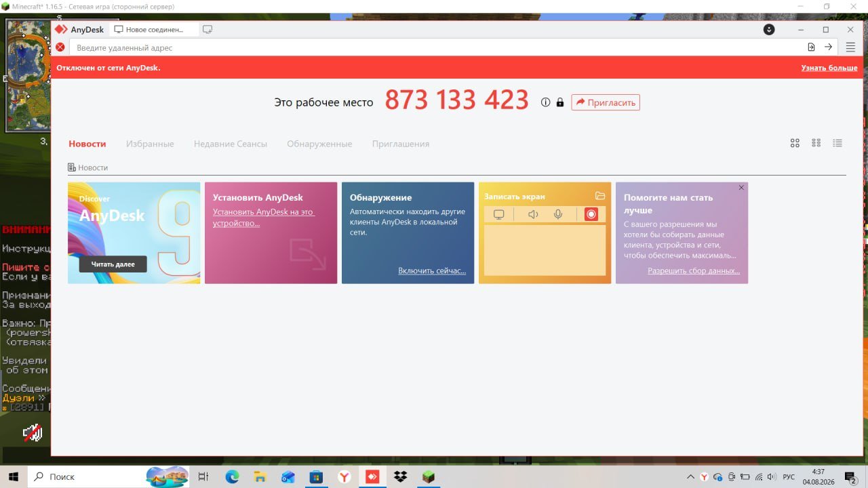The height and width of the screenshot is (488, 868).
Task: Open the Недавние Сеансы tab
Action: [x=231, y=144]
